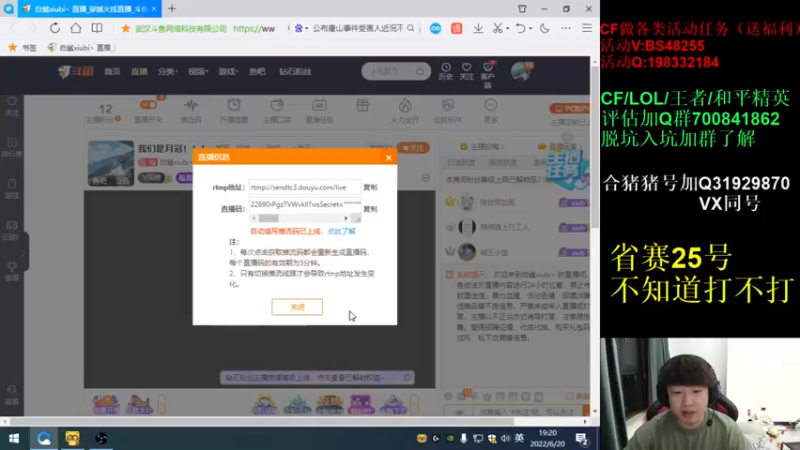Toggle night mode moon icon

tap(544, 29)
